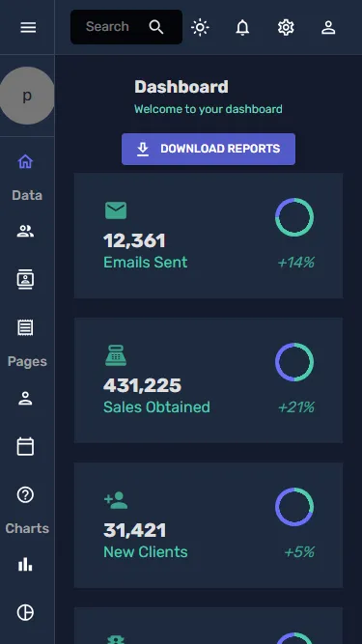
Task: Click the gray profile avatar with letter p
Action: coord(27,96)
